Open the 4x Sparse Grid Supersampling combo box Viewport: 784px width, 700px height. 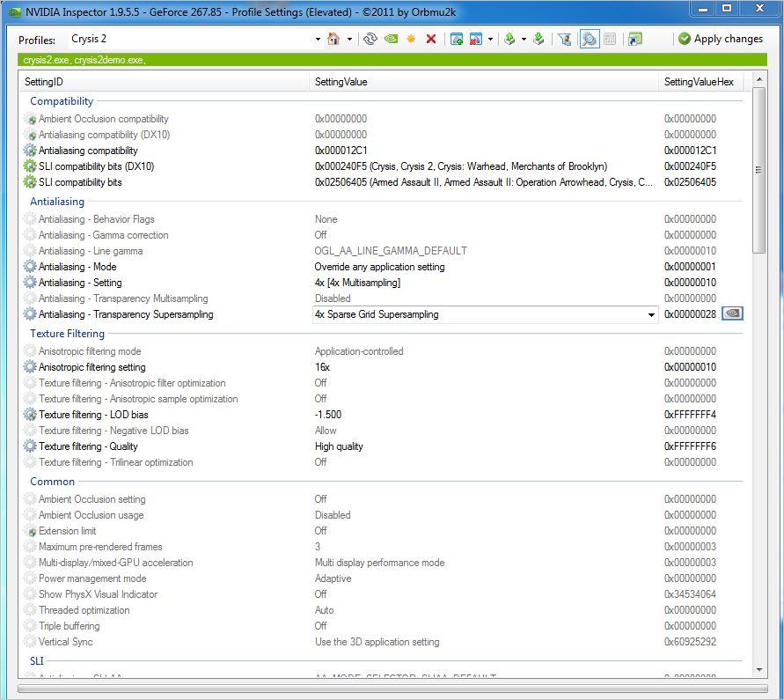point(485,314)
